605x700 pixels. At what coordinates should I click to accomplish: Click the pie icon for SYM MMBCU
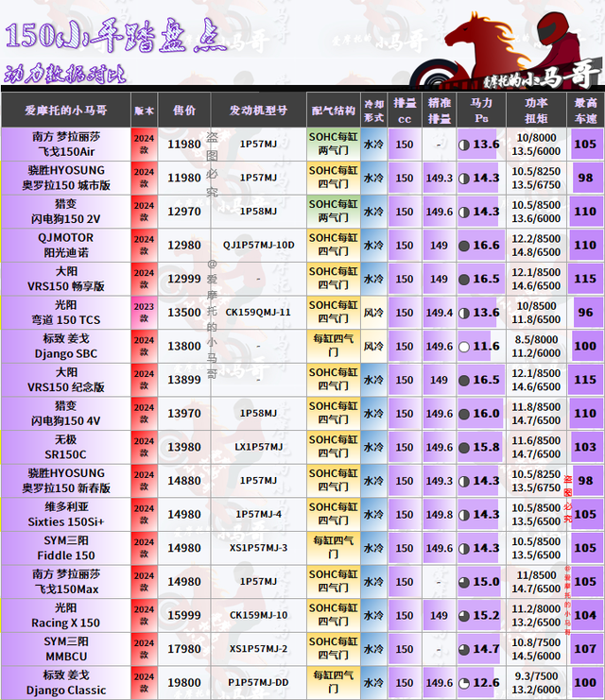[464, 650]
